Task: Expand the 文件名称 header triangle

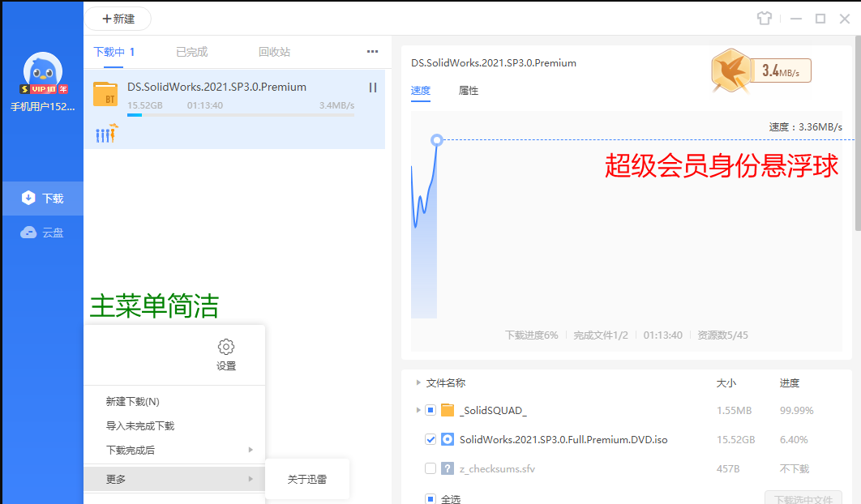Action: (x=418, y=382)
